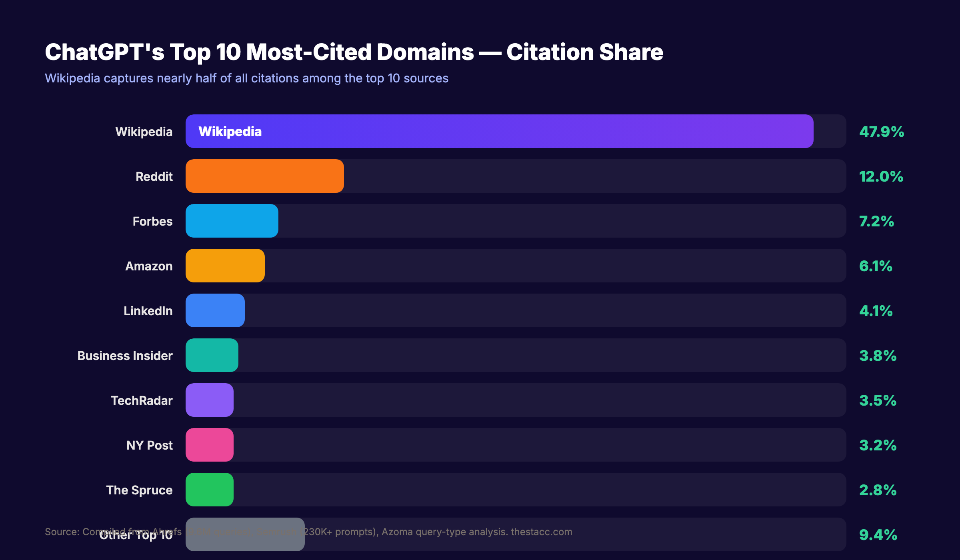Image resolution: width=960 pixels, height=560 pixels.
Task: Click the amber Amazon bar segment
Action: [224, 265]
